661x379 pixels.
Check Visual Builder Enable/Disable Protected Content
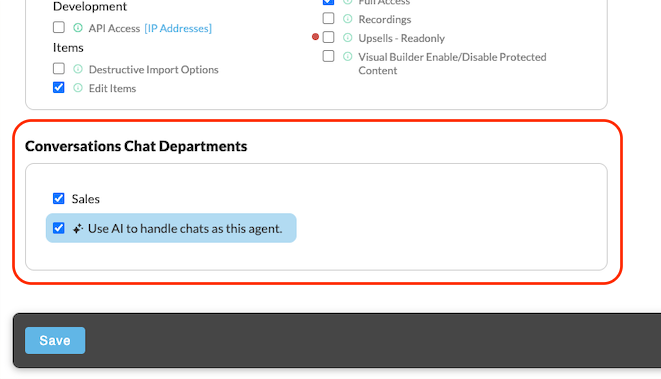pos(328,56)
